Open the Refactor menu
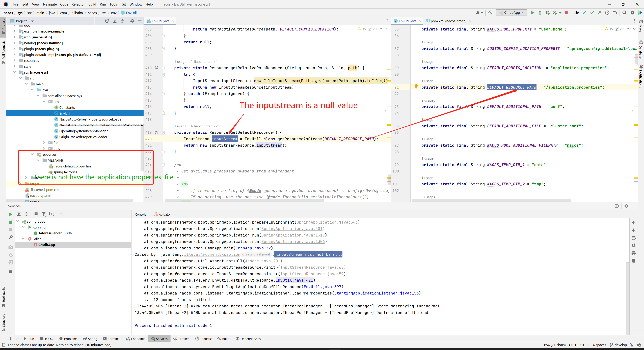Screen dimensions: 644x350 [x=78, y=4]
